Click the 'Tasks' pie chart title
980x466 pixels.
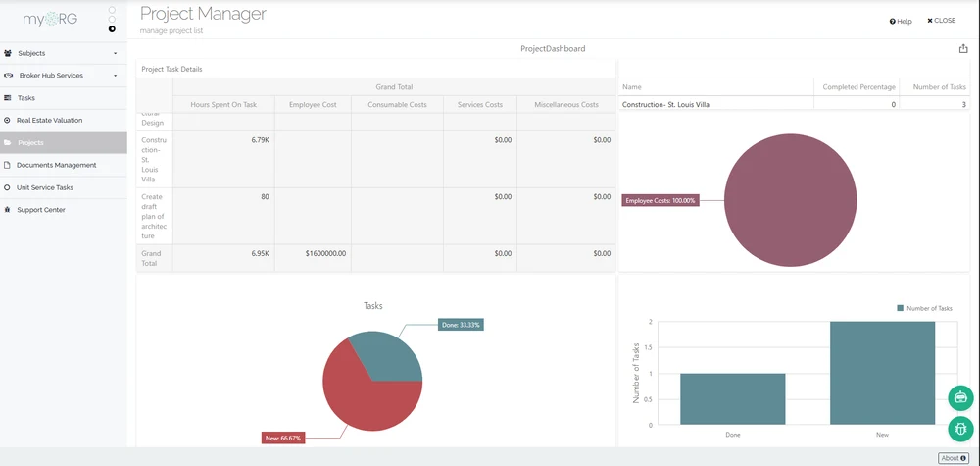(373, 306)
